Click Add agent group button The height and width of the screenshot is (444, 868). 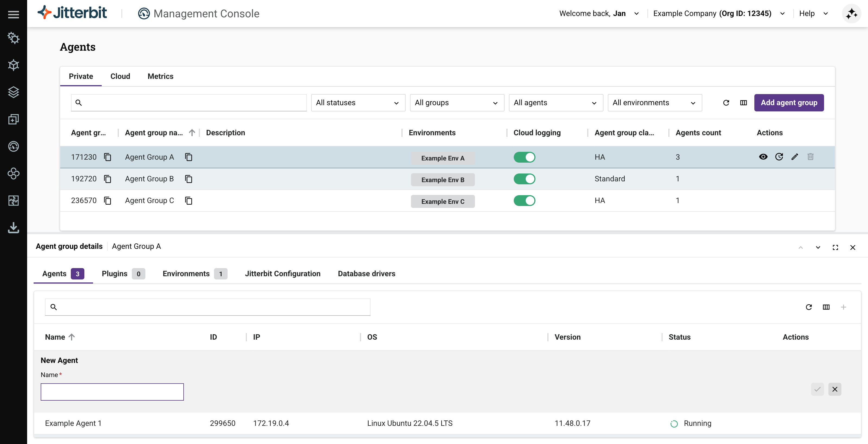click(x=789, y=103)
